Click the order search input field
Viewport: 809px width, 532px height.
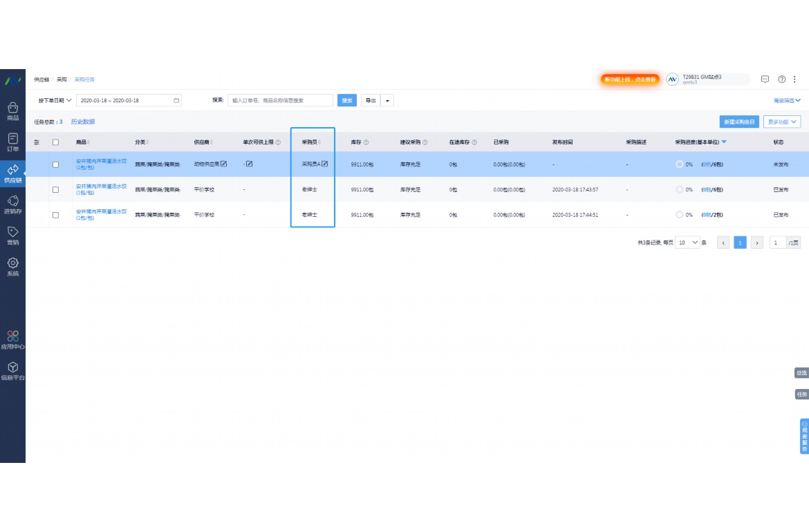coord(280,100)
